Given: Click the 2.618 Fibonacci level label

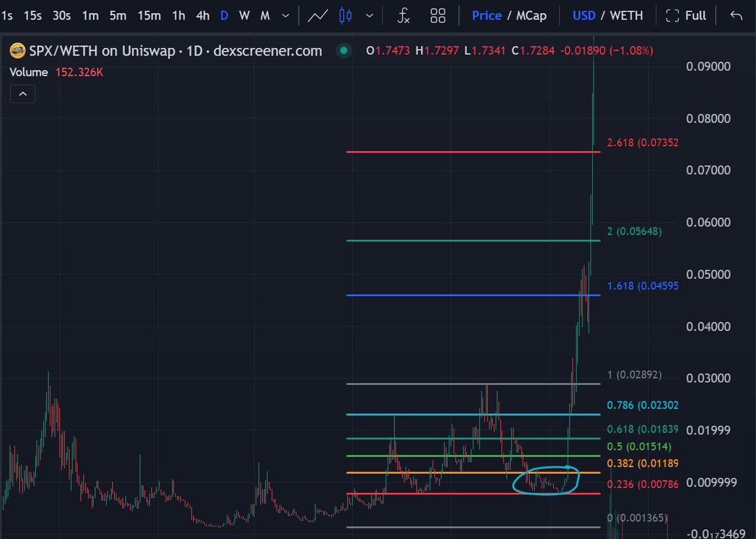Looking at the screenshot, I should tap(643, 143).
